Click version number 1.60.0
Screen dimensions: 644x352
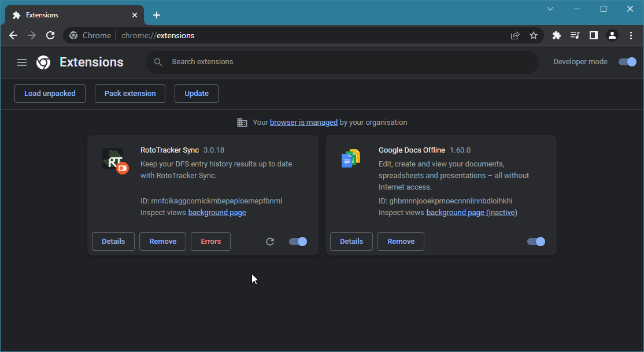460,150
